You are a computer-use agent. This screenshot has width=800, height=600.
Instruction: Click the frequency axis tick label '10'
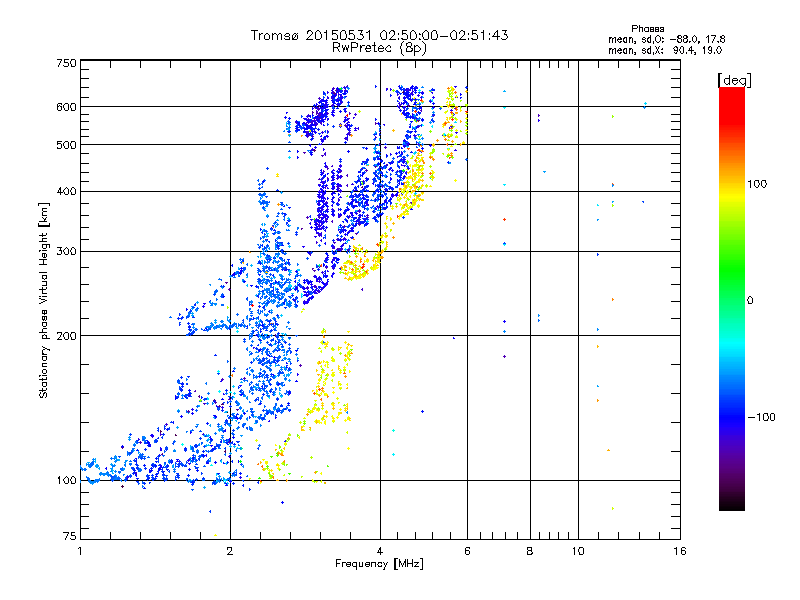578,551
